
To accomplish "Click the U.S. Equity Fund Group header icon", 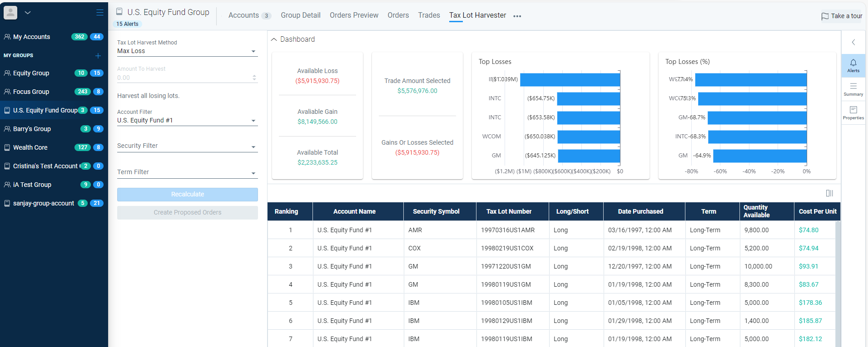I will point(119,12).
